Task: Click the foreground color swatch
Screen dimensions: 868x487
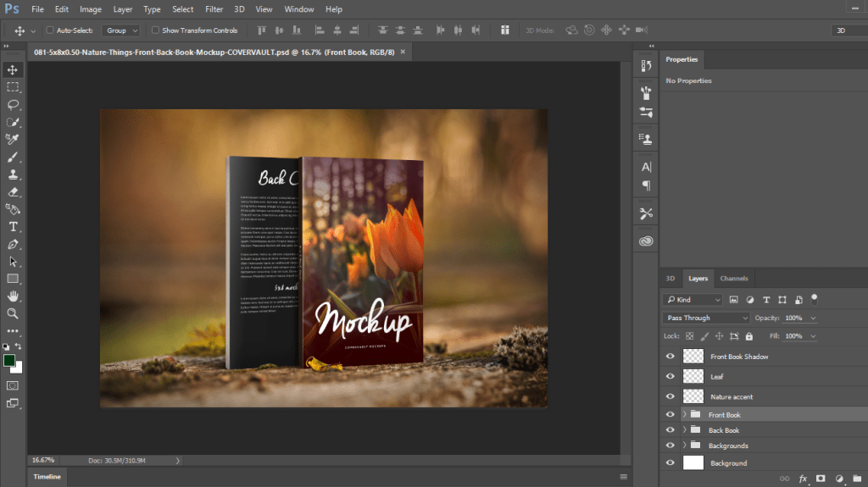Action: pos(9,361)
